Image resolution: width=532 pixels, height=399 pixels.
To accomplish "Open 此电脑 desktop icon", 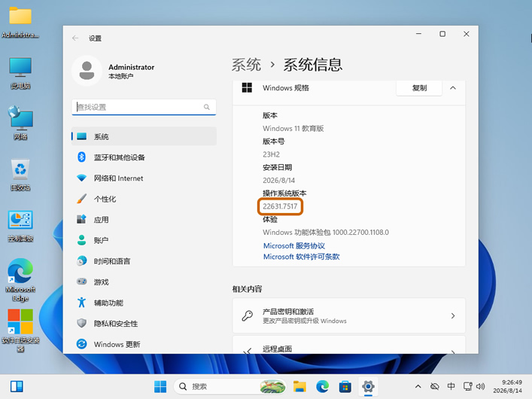I will coord(20,73).
